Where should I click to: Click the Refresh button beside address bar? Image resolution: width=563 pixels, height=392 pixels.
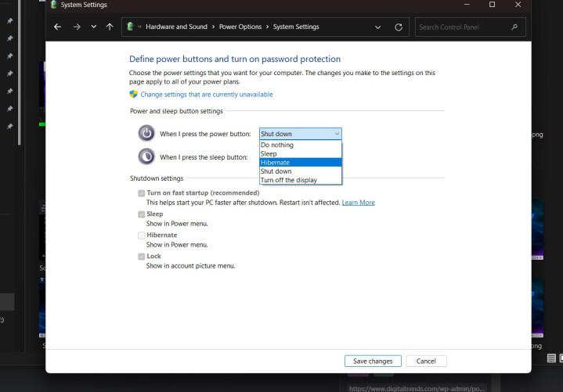pos(399,27)
